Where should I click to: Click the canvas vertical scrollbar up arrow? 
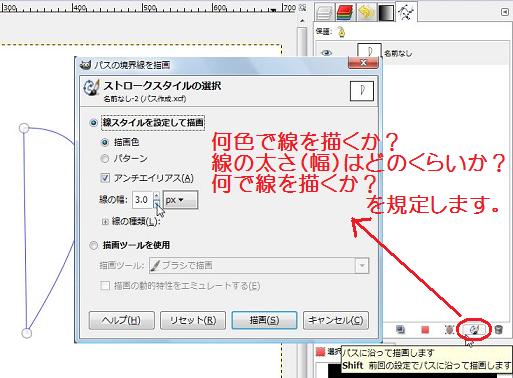[302, 21]
